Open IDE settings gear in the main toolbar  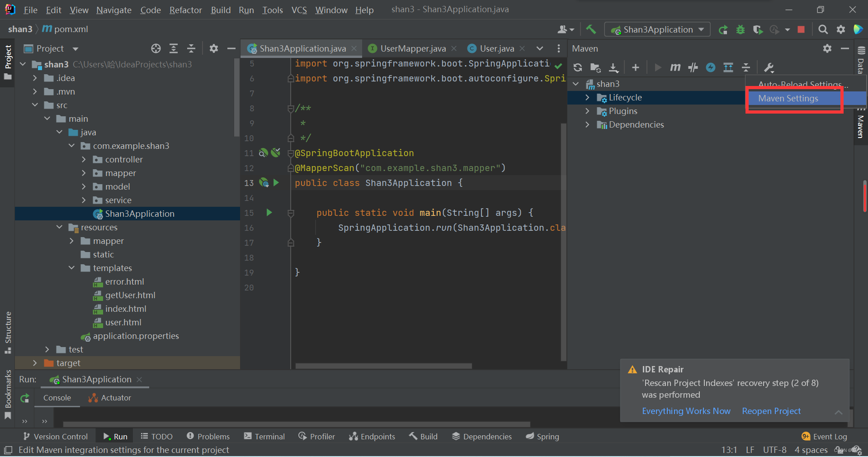coord(841,29)
